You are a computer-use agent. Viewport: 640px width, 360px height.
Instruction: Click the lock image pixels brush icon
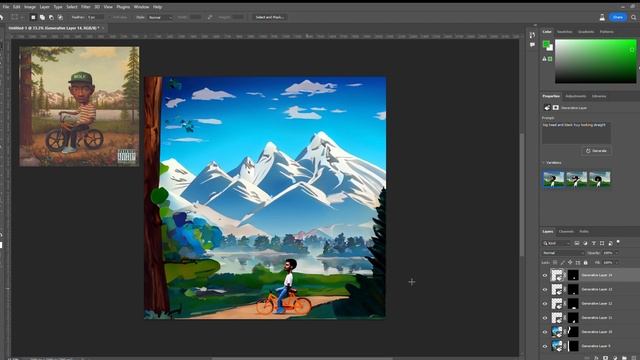click(563, 262)
